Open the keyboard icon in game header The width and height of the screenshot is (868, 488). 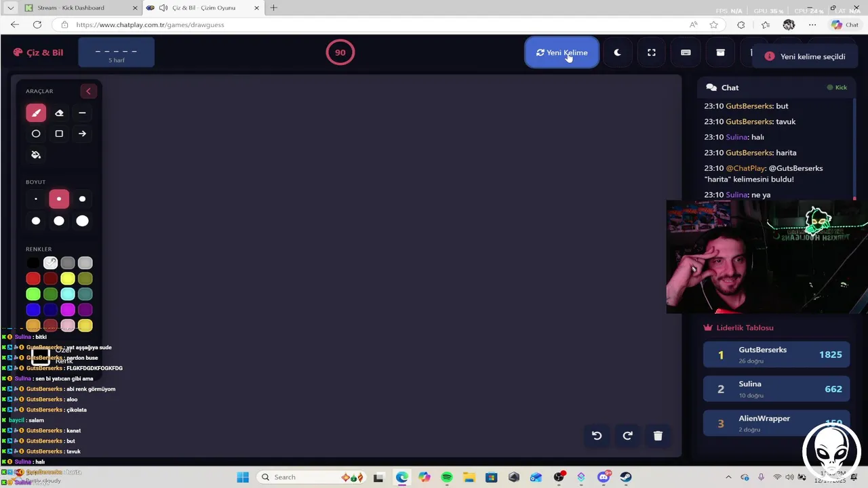click(686, 52)
